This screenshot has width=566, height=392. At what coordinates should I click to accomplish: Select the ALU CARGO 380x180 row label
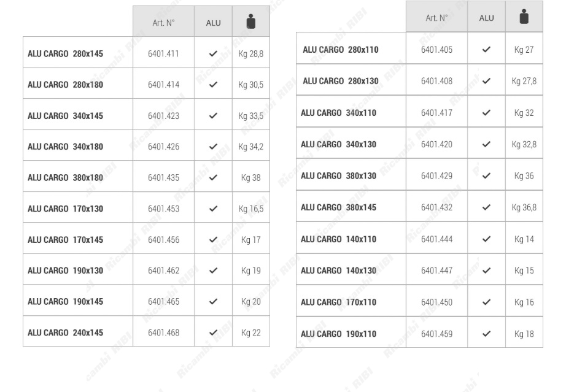(x=65, y=178)
